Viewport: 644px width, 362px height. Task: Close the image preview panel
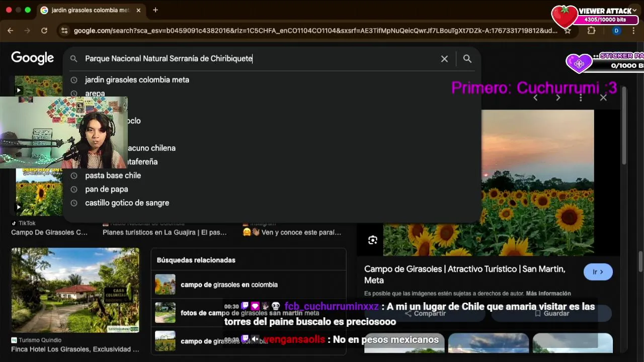coord(603,98)
